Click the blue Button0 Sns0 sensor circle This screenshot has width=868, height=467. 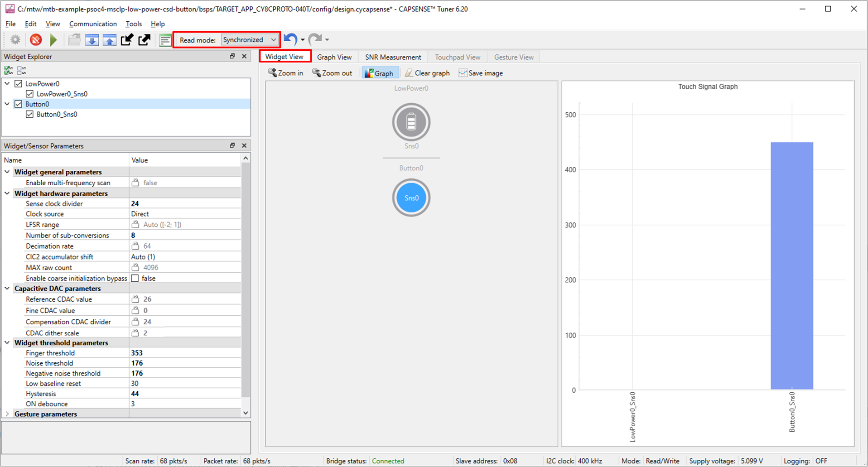pyautogui.click(x=411, y=197)
